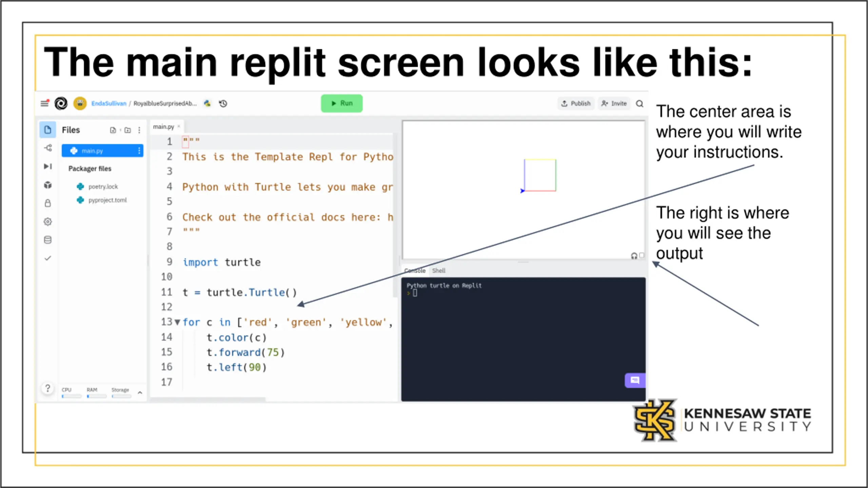Click the help question mark icon
The width and height of the screenshot is (868, 488).
pyautogui.click(x=48, y=388)
